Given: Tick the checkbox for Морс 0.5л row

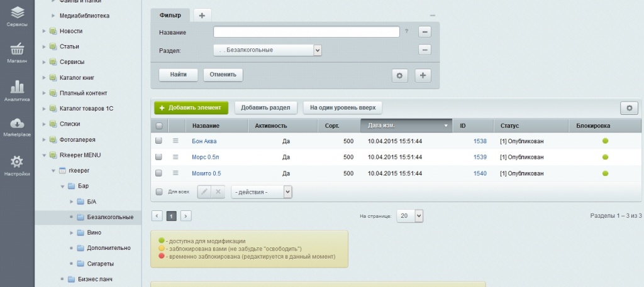Looking at the screenshot, I should (159, 157).
